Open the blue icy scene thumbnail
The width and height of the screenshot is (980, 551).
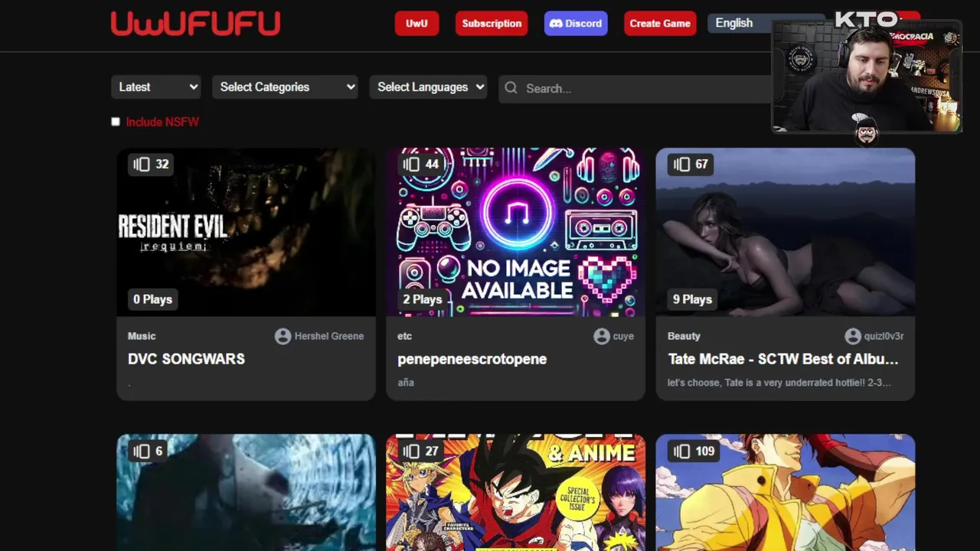tap(246, 492)
